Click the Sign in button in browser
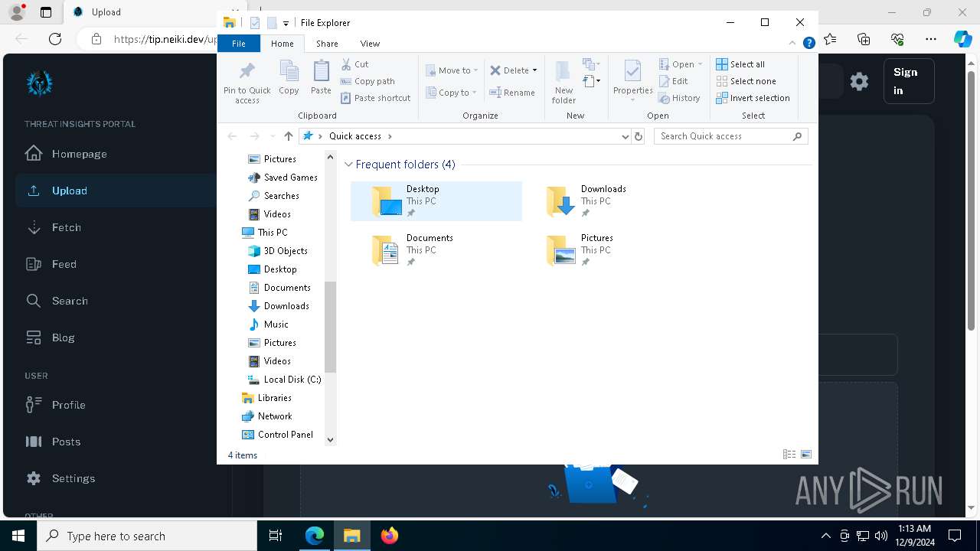 (909, 81)
